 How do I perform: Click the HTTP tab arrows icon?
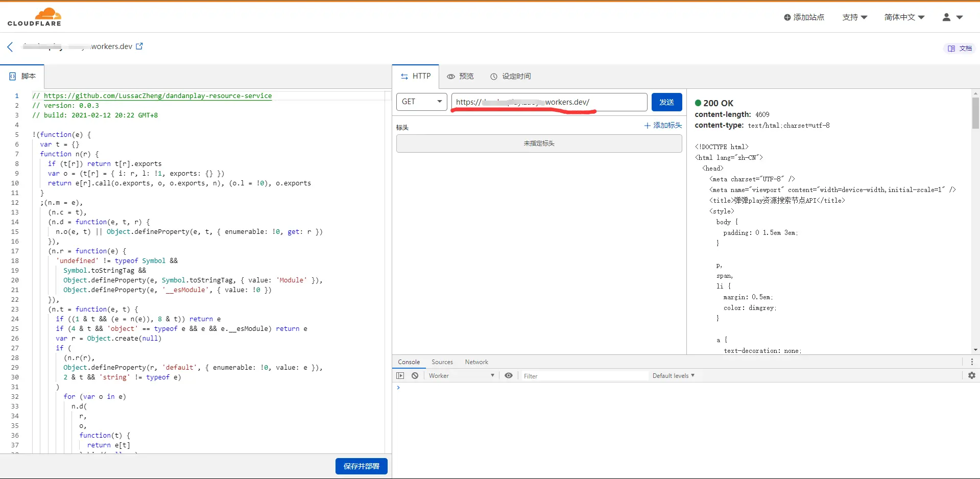(x=404, y=77)
